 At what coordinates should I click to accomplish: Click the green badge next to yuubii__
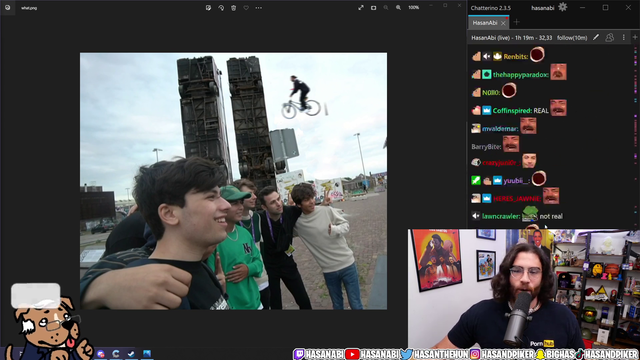pos(476,180)
